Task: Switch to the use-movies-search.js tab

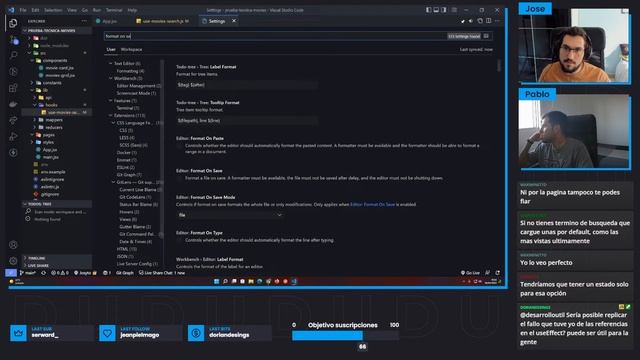Action: pyautogui.click(x=162, y=21)
